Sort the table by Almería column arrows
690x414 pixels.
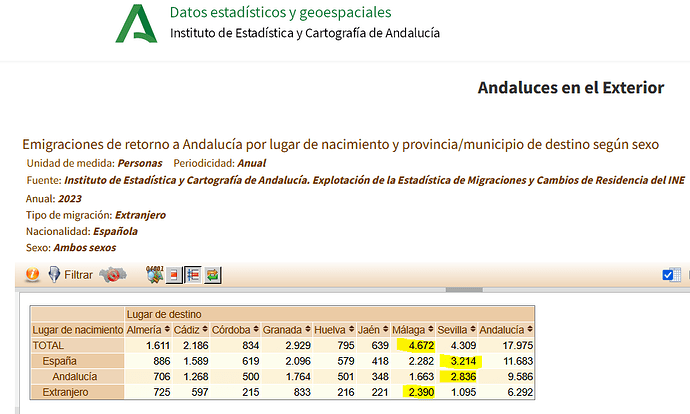coord(167,330)
